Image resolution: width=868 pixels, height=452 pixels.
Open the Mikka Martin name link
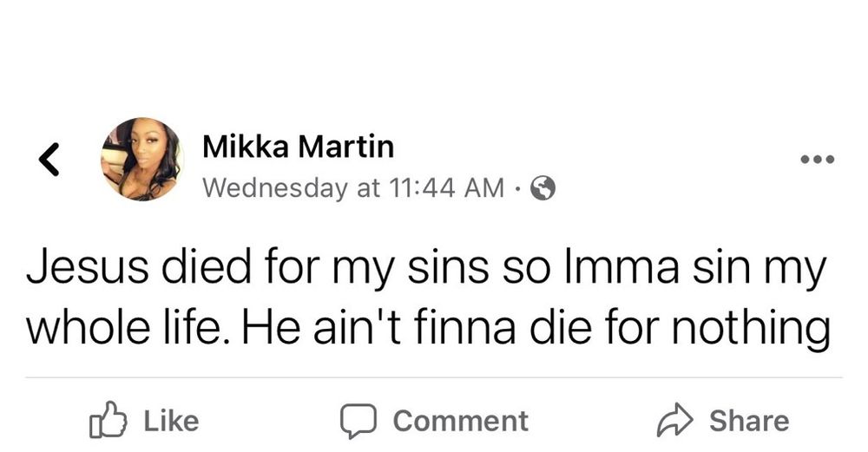299,147
